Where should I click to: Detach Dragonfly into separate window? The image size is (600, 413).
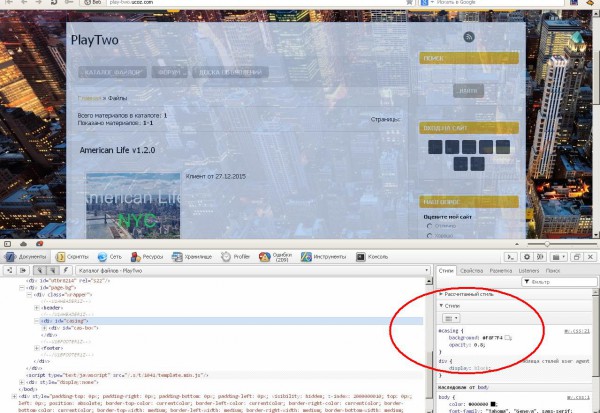(577, 257)
